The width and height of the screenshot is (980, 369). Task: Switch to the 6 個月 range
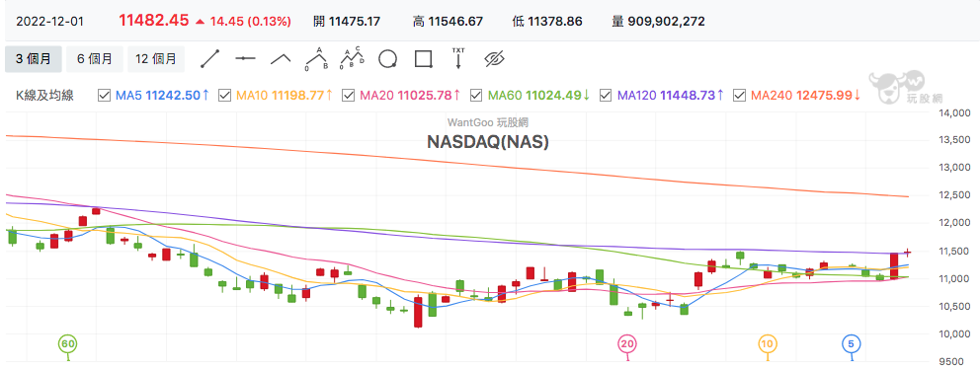[95, 58]
